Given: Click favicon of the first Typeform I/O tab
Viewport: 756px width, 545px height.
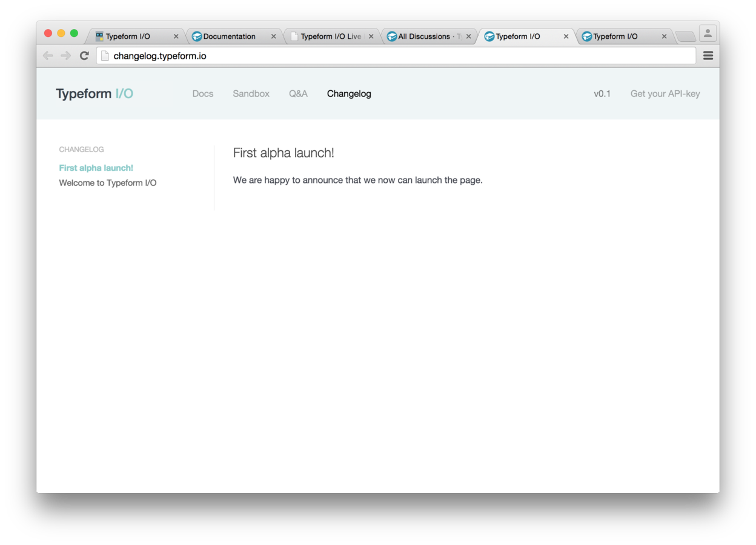Looking at the screenshot, I should pos(99,36).
